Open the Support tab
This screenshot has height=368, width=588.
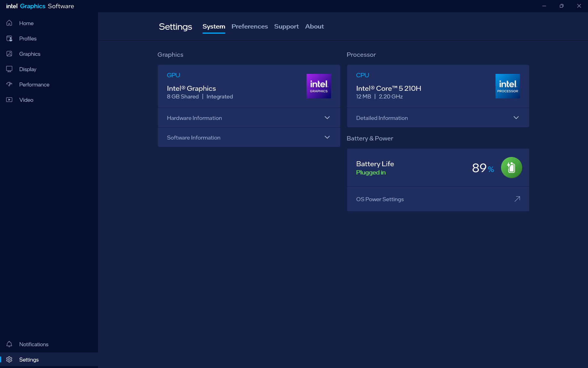point(286,27)
